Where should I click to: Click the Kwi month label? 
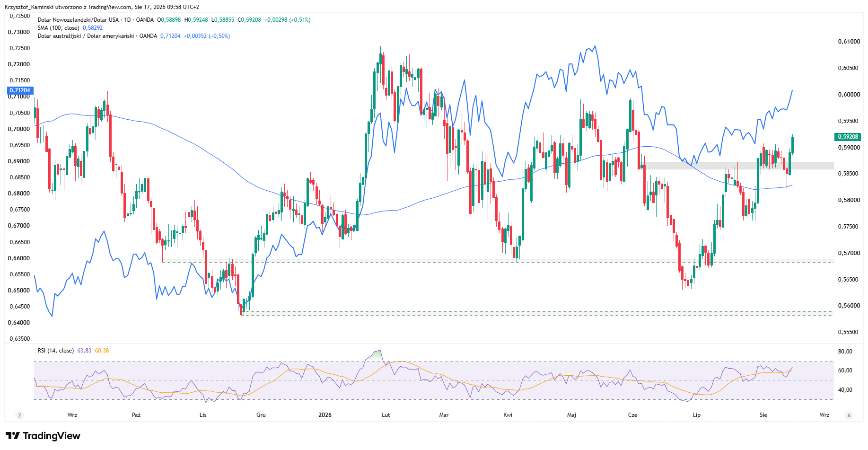508,415
